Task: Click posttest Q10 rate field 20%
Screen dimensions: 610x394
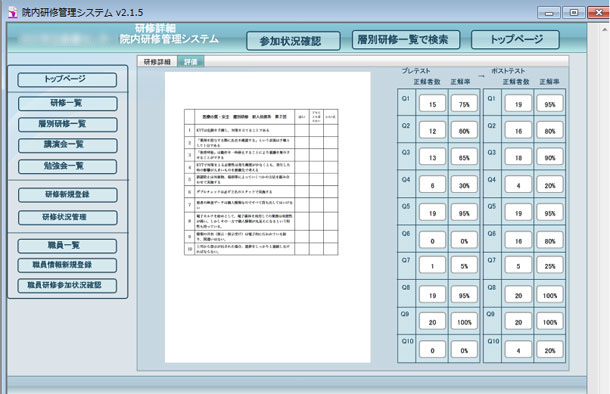Action: [550, 350]
